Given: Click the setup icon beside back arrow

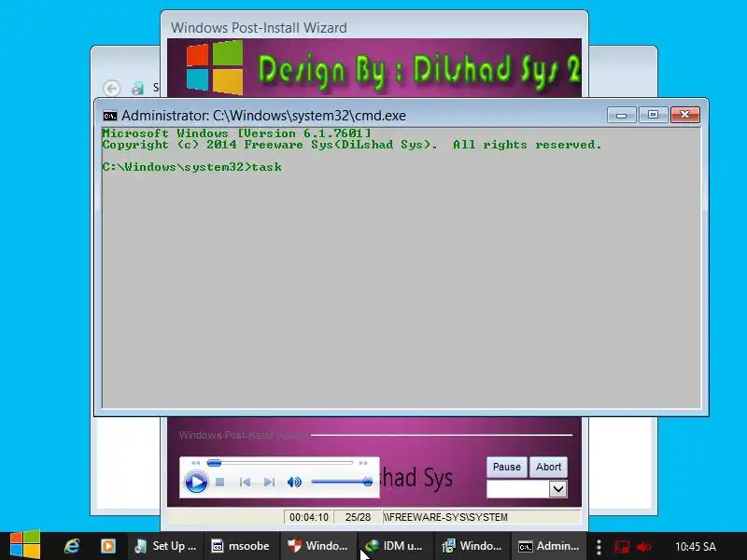Looking at the screenshot, I should pyautogui.click(x=137, y=88).
